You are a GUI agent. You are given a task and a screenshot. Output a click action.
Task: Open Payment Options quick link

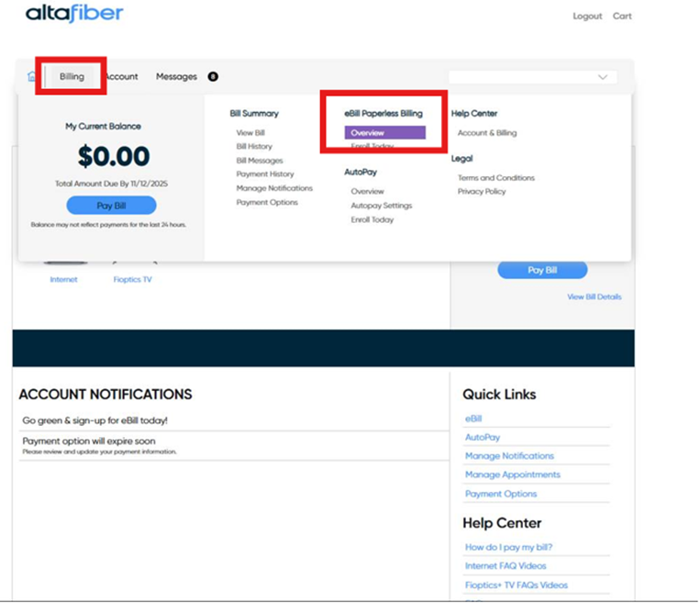[501, 494]
